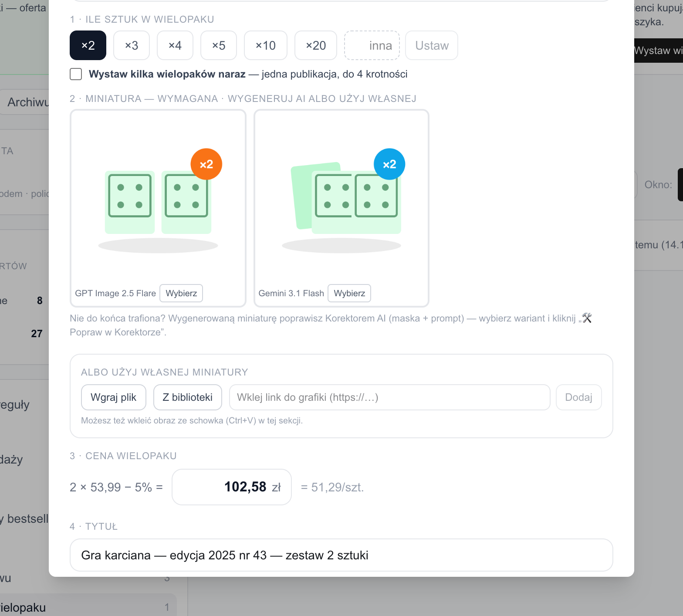The image size is (683, 616).
Task: Click the 'Wystaw wi' button in background page
Action: coord(659,51)
